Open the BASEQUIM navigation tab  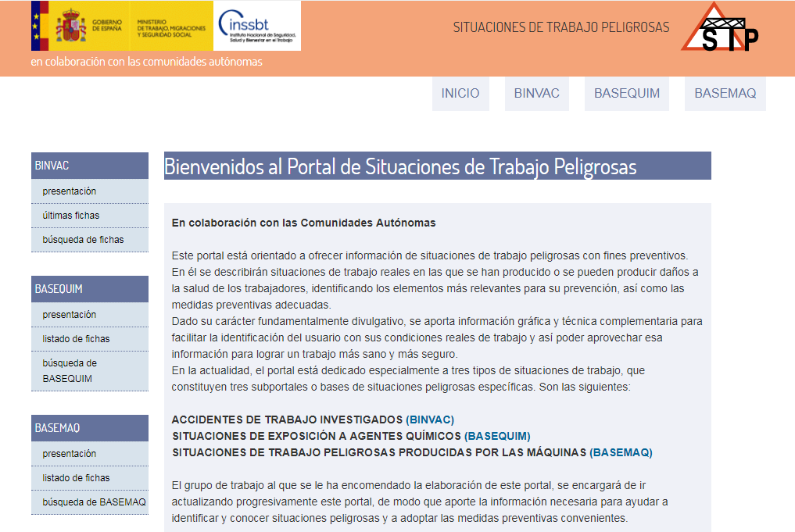(x=627, y=94)
